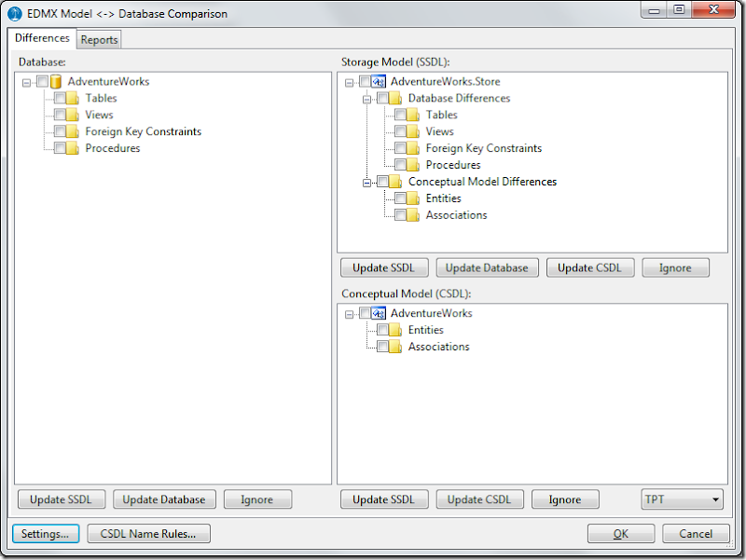Select the Differences tab
Viewport: 746px width, 560px height.
(x=42, y=38)
